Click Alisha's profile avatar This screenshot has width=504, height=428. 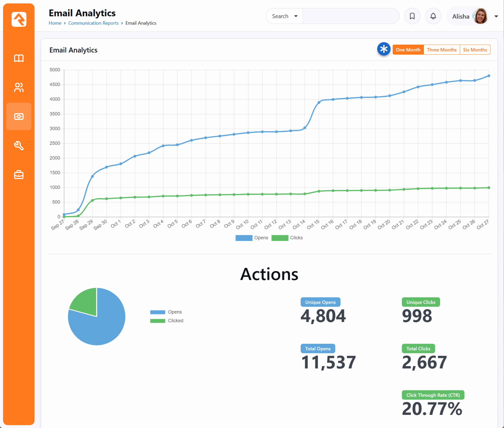pos(480,16)
